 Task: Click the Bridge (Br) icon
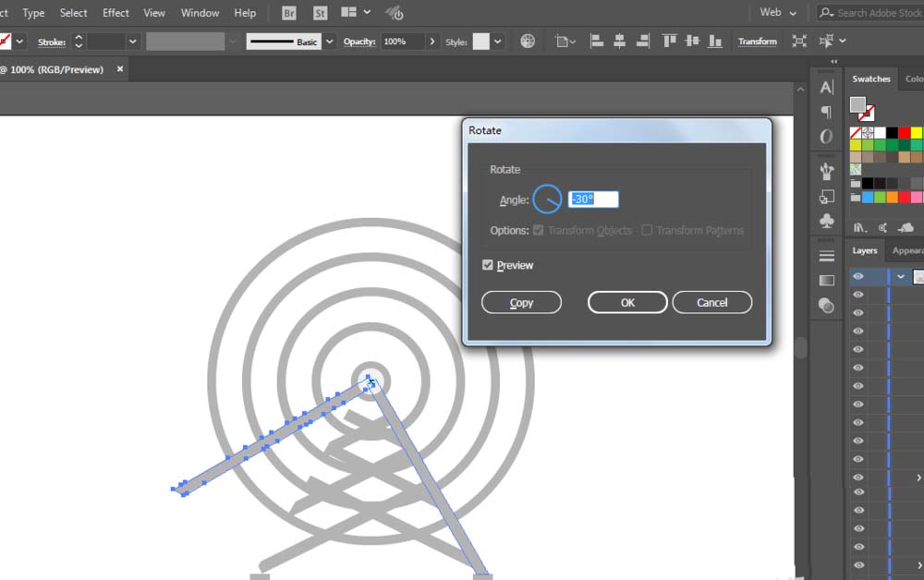tap(289, 13)
